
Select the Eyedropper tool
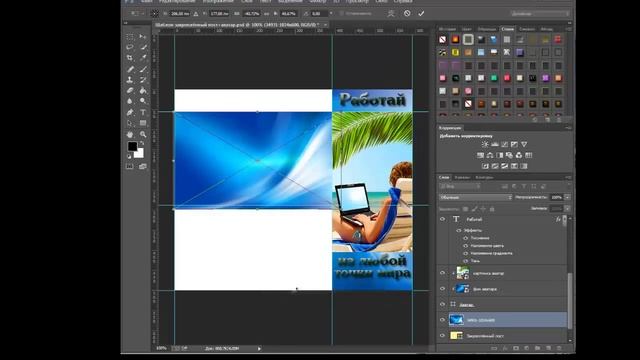click(142, 58)
